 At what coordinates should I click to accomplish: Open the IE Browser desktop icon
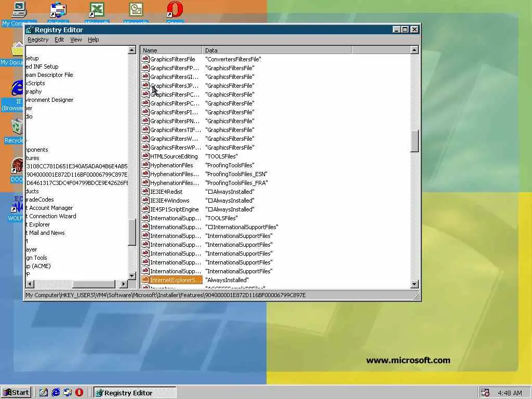(x=17, y=87)
